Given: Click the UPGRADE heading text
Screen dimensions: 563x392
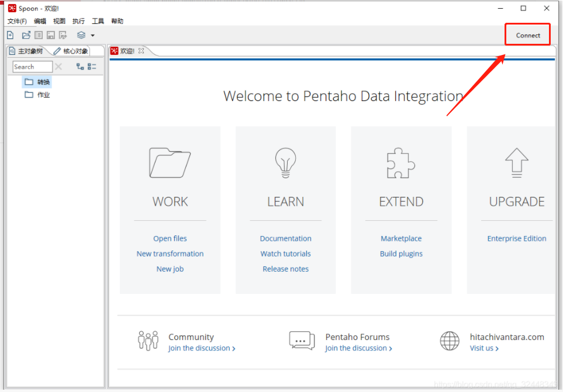Looking at the screenshot, I should tap(517, 202).
